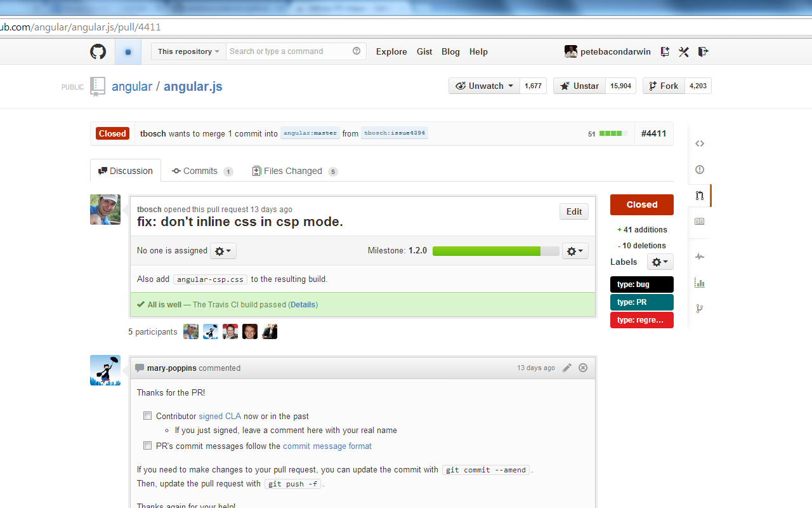
Task: Switch to the Discussion tab
Action: (x=126, y=171)
